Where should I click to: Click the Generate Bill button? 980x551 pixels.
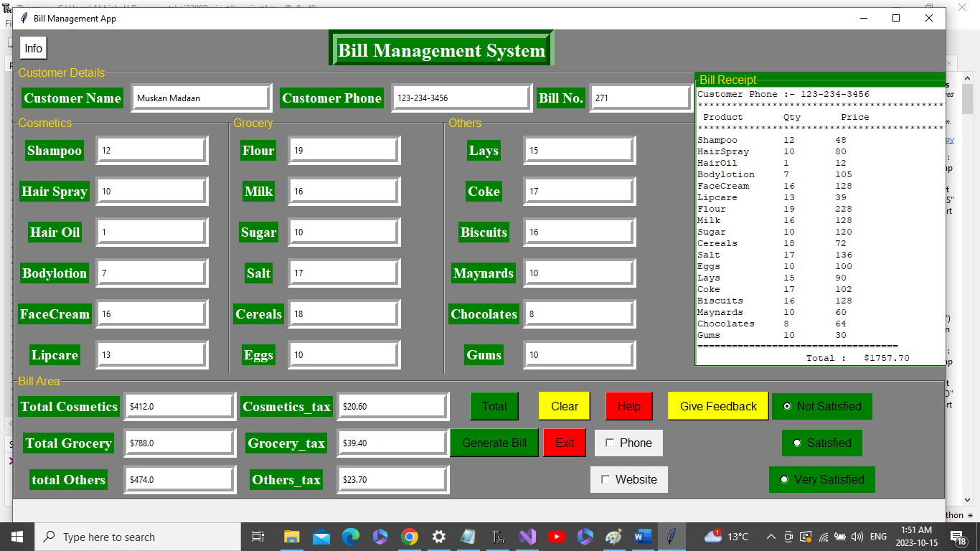(494, 443)
